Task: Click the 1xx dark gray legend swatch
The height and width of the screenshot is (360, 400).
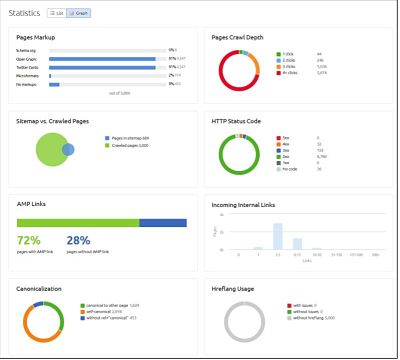Action: pyautogui.click(x=279, y=163)
